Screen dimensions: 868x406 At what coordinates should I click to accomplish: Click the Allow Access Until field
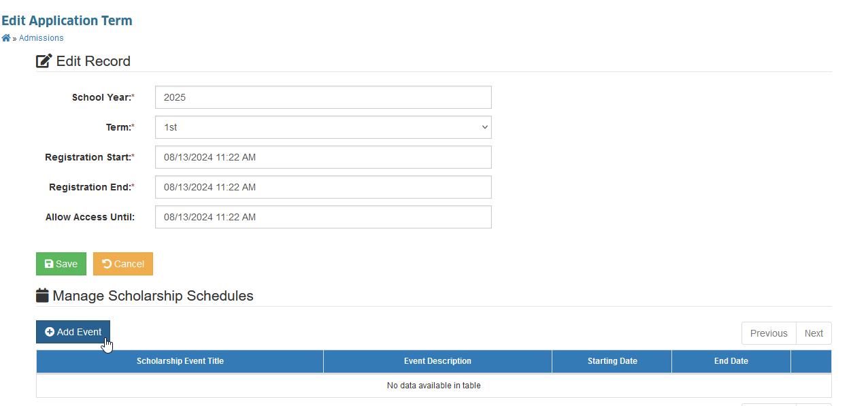point(323,217)
